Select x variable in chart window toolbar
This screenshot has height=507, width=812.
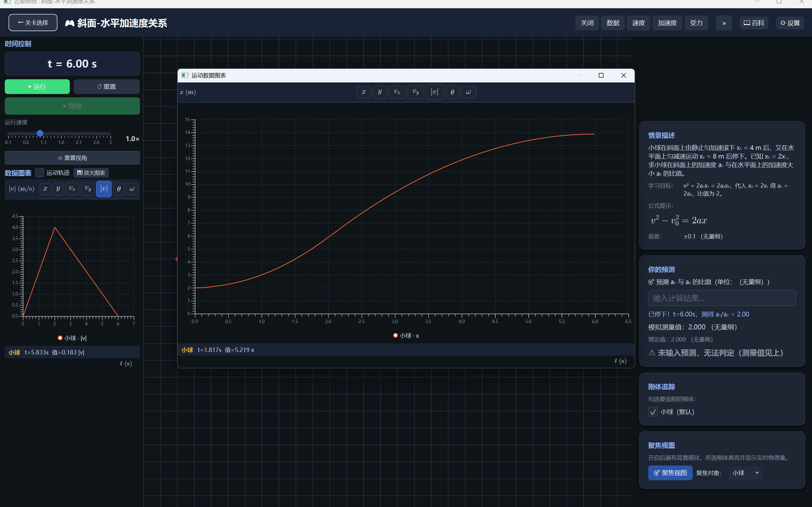[x=364, y=92]
